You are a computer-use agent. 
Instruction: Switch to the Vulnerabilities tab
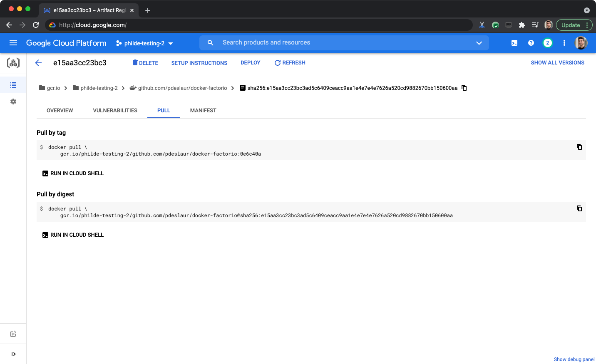[x=115, y=111]
